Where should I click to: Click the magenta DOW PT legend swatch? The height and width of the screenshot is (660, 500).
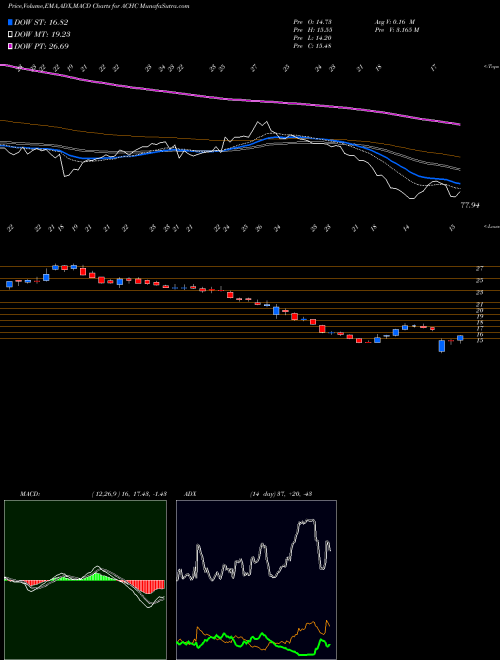(x=10, y=46)
